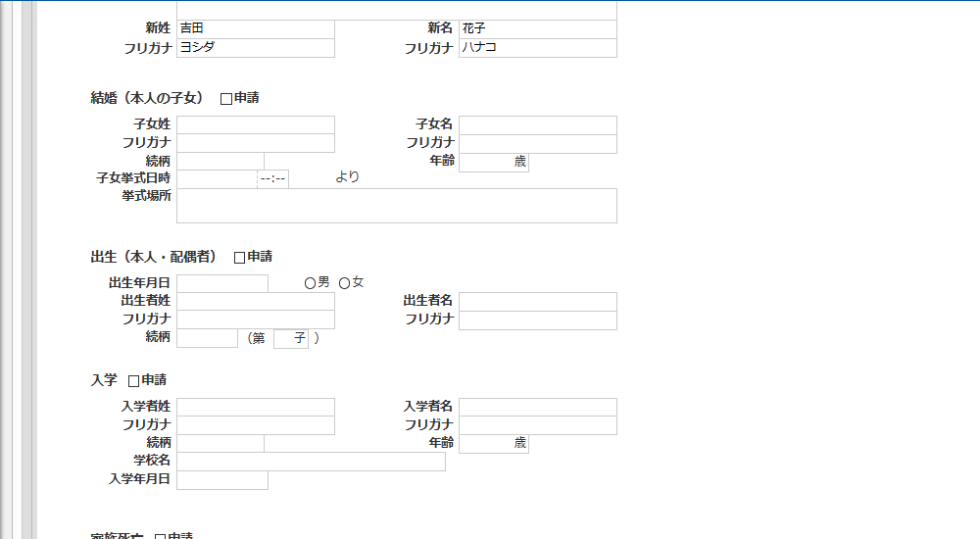Check the 出生（本人・配偶者）申請 checkbox
Image resolution: width=980 pixels, height=539 pixels.
(239, 258)
